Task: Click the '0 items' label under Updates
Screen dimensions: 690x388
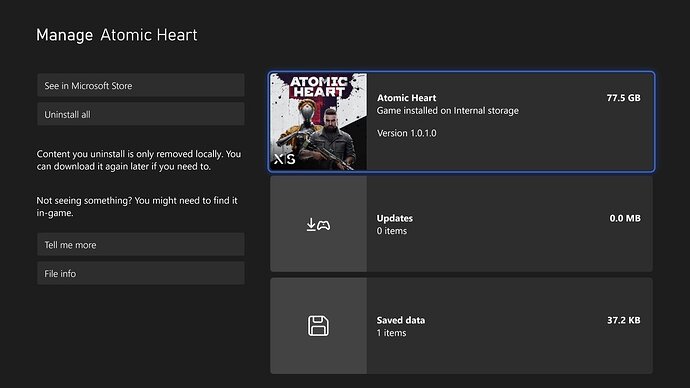Action: (x=392, y=231)
